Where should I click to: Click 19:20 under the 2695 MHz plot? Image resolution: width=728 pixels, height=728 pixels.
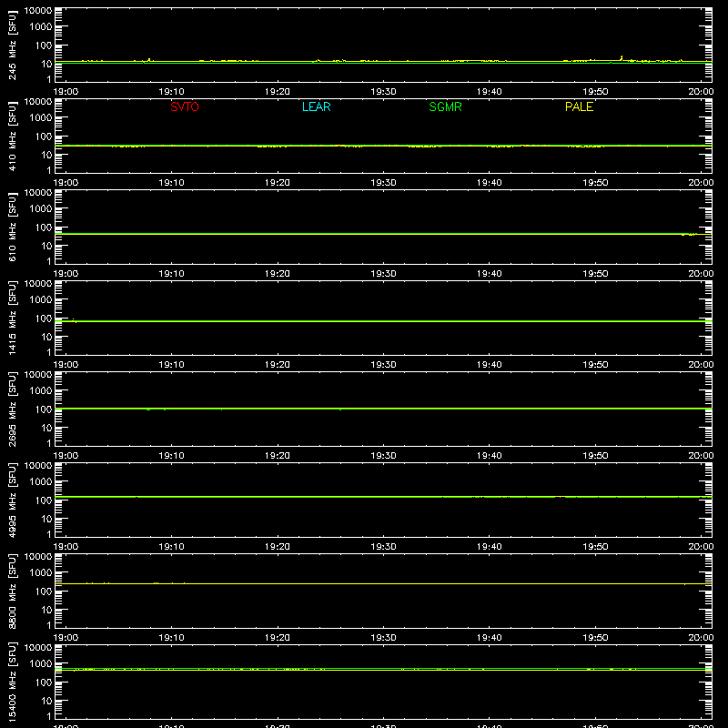(x=278, y=456)
